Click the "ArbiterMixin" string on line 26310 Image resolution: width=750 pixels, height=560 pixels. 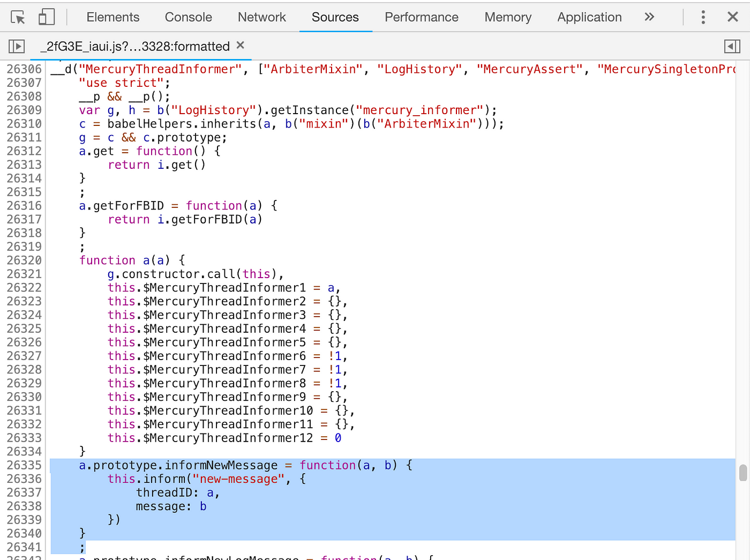426,124
